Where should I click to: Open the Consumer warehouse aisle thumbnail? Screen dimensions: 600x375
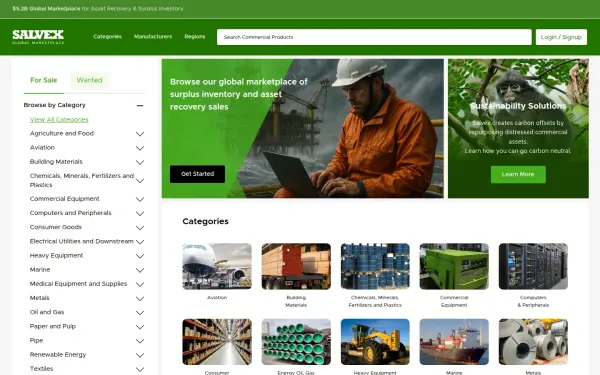[x=217, y=342]
